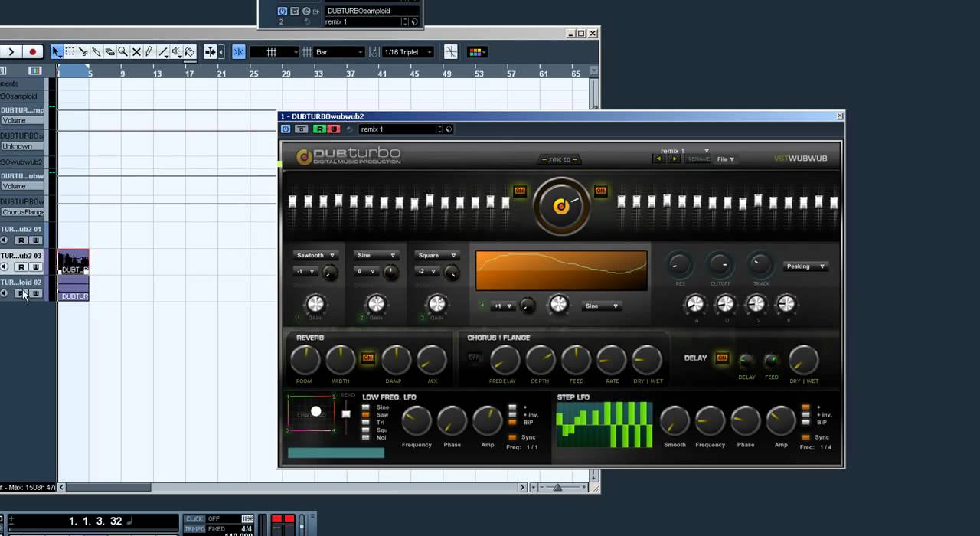This screenshot has height=536, width=980.
Task: Toggle right EQ ON button
Action: (600, 191)
